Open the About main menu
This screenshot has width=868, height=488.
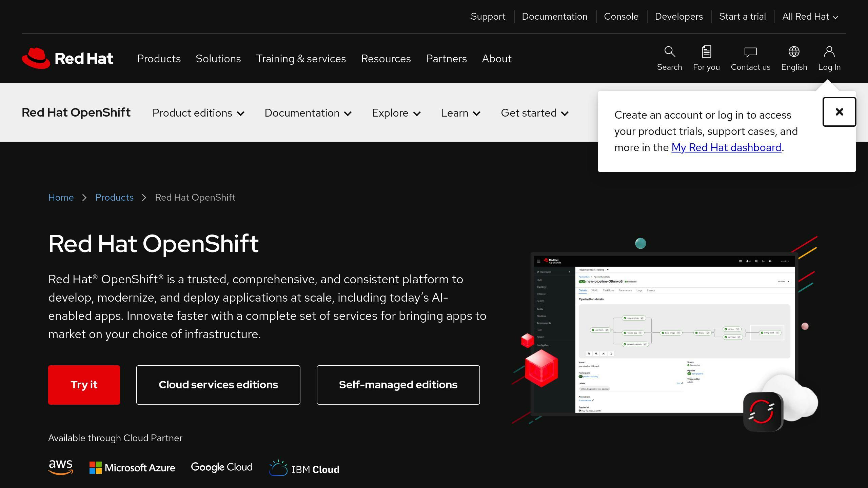point(497,59)
